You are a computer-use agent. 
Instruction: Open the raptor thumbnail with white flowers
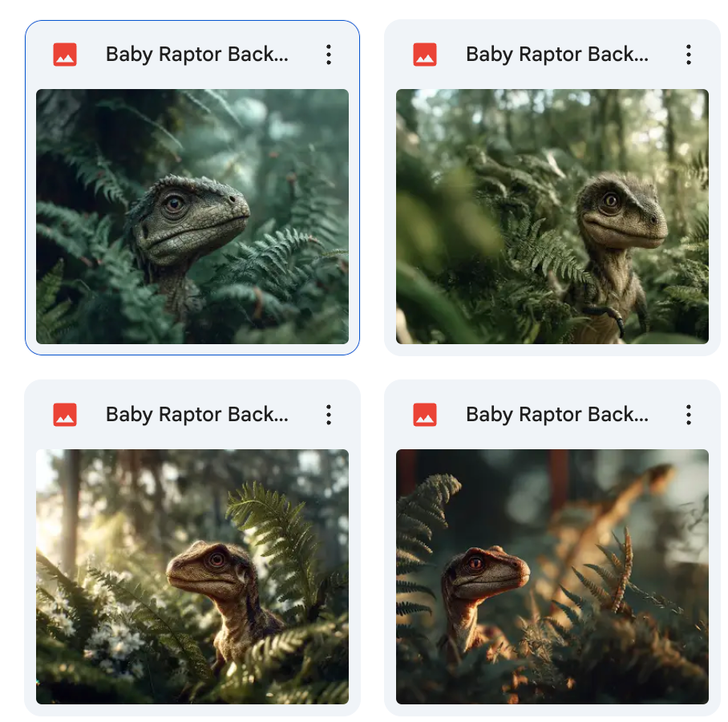point(192,576)
